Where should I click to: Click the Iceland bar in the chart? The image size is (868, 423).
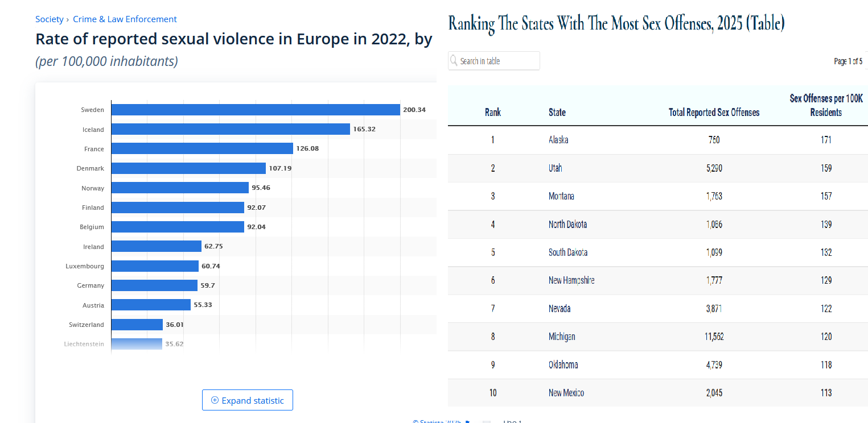(x=231, y=129)
